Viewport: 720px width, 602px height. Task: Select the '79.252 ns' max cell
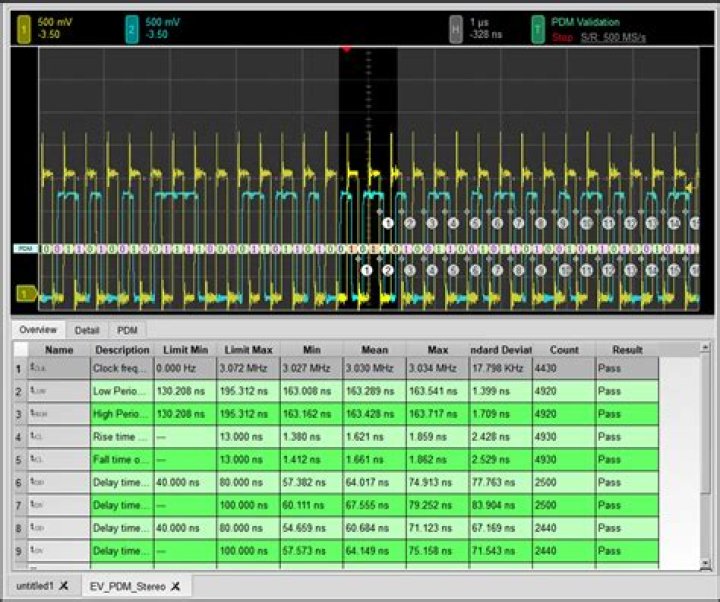pyautogui.click(x=438, y=505)
